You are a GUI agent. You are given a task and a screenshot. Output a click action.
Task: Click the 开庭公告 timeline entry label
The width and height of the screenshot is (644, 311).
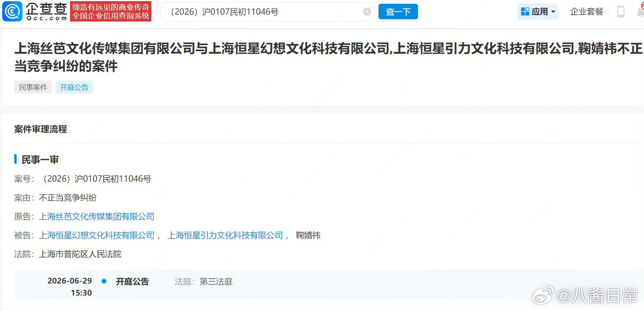(x=132, y=282)
